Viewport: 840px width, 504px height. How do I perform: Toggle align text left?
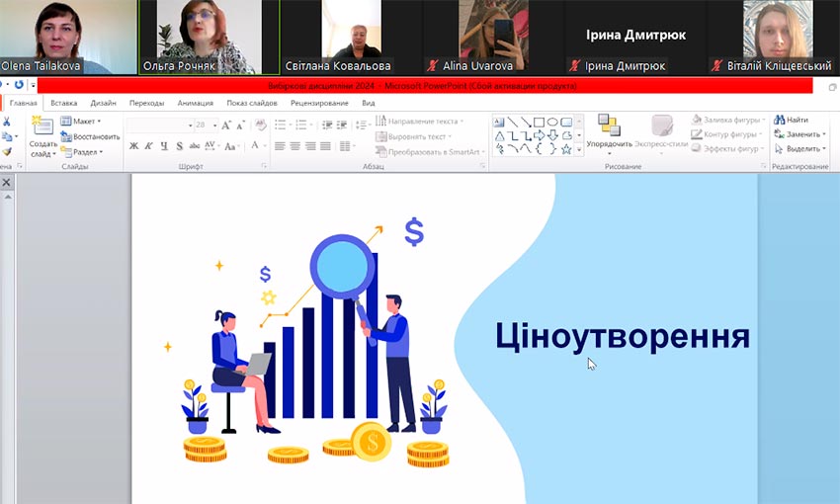click(x=280, y=145)
